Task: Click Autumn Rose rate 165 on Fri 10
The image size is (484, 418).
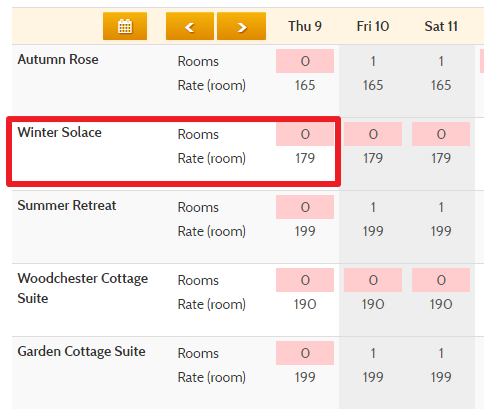Action: click(373, 85)
